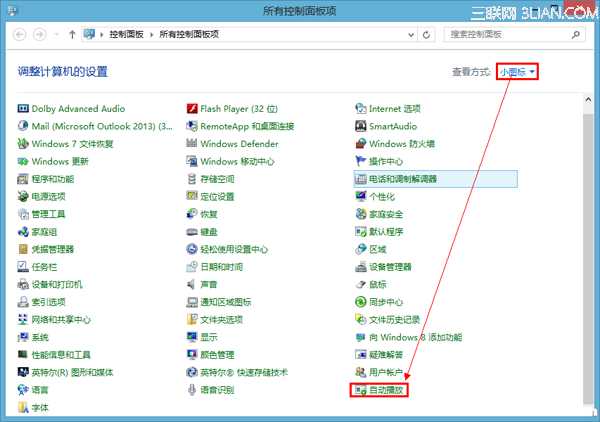
Task: Click the 家庭组 homegroup icon
Action: click(23, 232)
